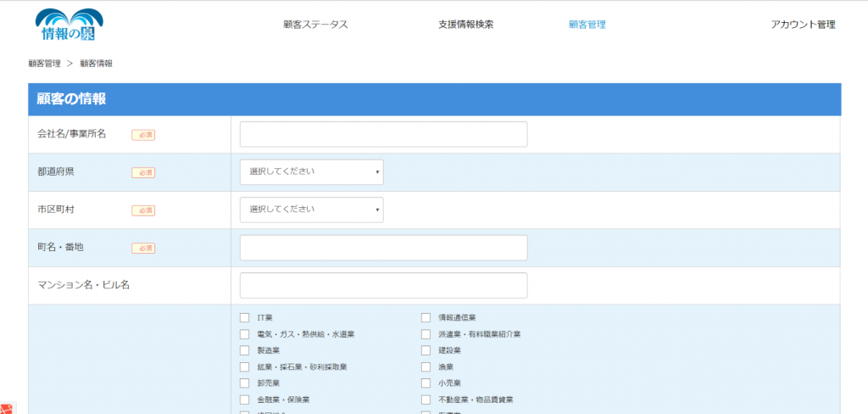Image resolution: width=868 pixels, height=414 pixels.
Task: Check the 電気・ガス・熱供給・水道業 option
Action: 244,334
